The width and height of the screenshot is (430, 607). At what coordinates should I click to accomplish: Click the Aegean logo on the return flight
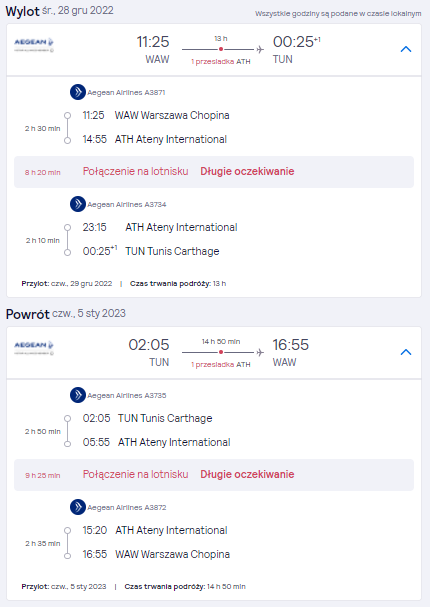point(34,348)
